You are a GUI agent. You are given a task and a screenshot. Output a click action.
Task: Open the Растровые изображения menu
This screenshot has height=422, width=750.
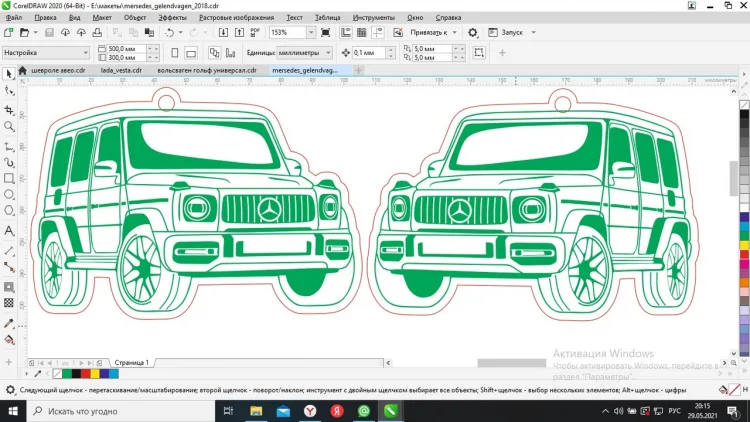[x=236, y=18]
